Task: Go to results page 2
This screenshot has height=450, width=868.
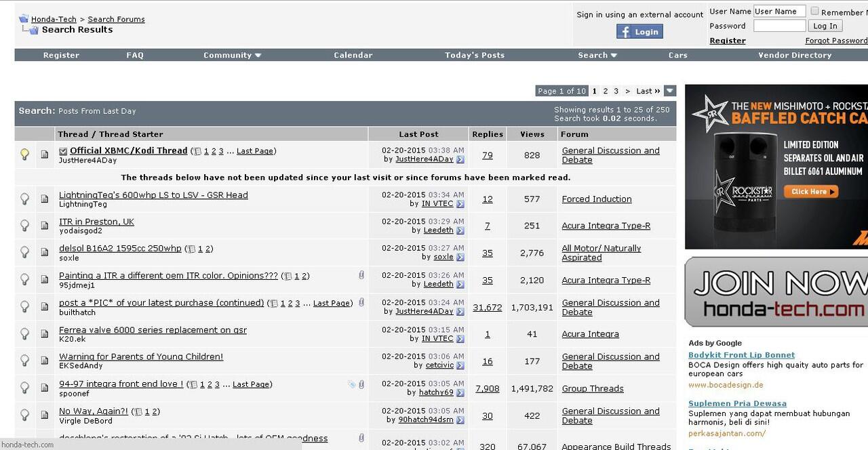Action: coord(606,91)
